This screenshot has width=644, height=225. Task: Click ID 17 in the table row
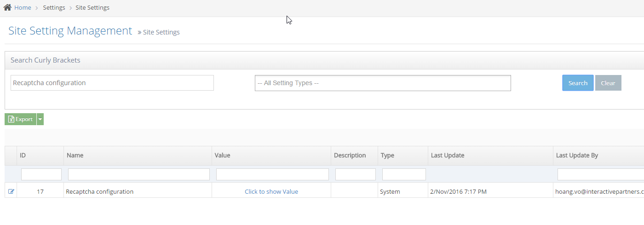pos(40,191)
